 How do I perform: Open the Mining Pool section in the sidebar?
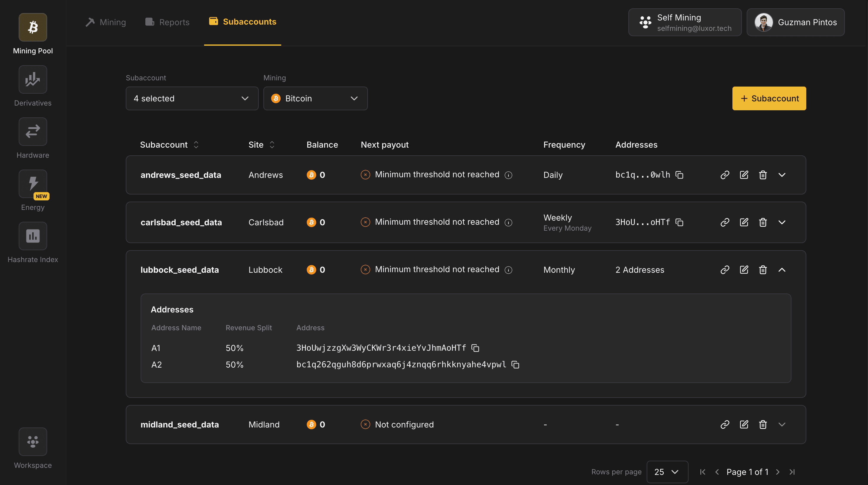(32, 27)
